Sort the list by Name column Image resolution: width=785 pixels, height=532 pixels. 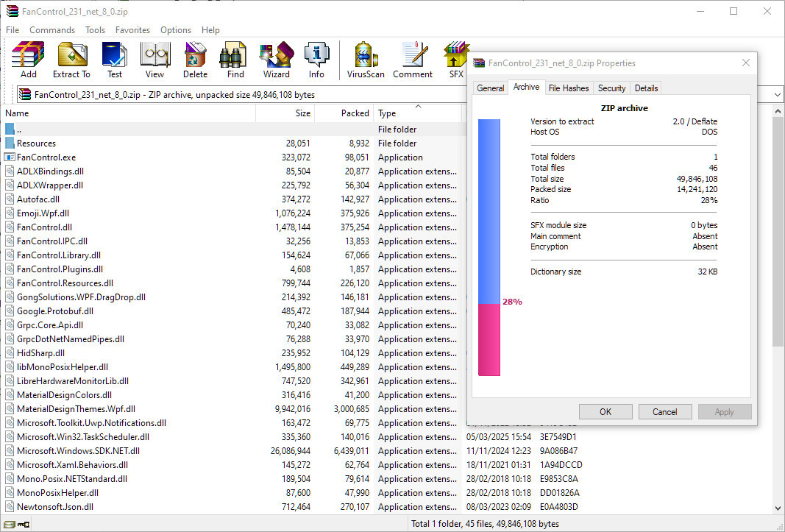point(128,113)
